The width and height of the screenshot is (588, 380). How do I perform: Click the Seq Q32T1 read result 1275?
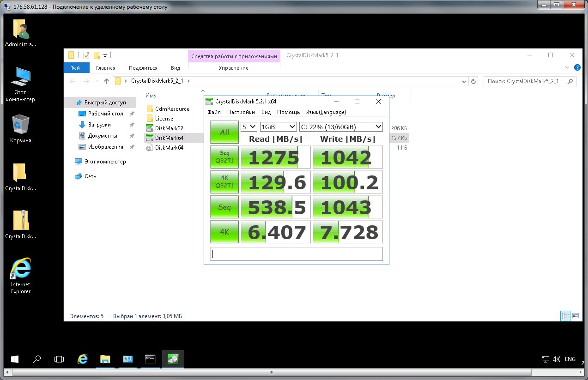click(276, 157)
